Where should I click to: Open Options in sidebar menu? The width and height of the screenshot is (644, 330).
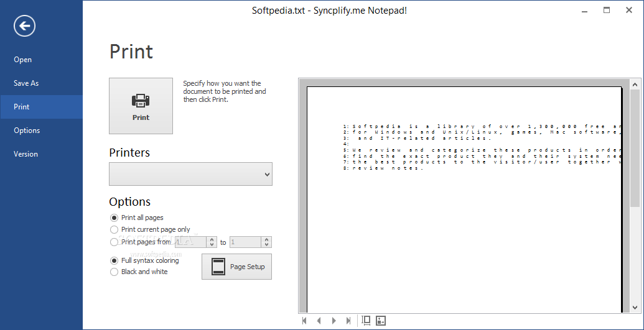41,130
